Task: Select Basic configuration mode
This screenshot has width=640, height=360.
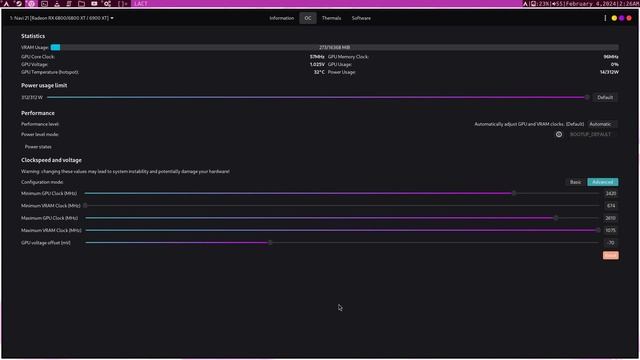Action: coord(576,182)
